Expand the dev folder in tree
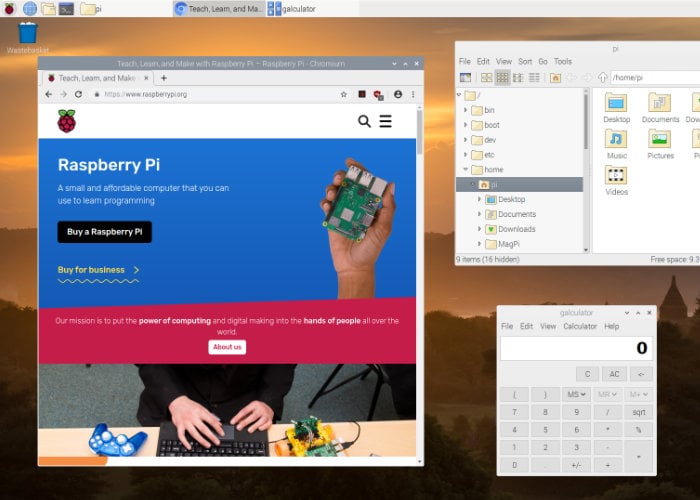Screen dimensions: 700x500 click(465, 140)
